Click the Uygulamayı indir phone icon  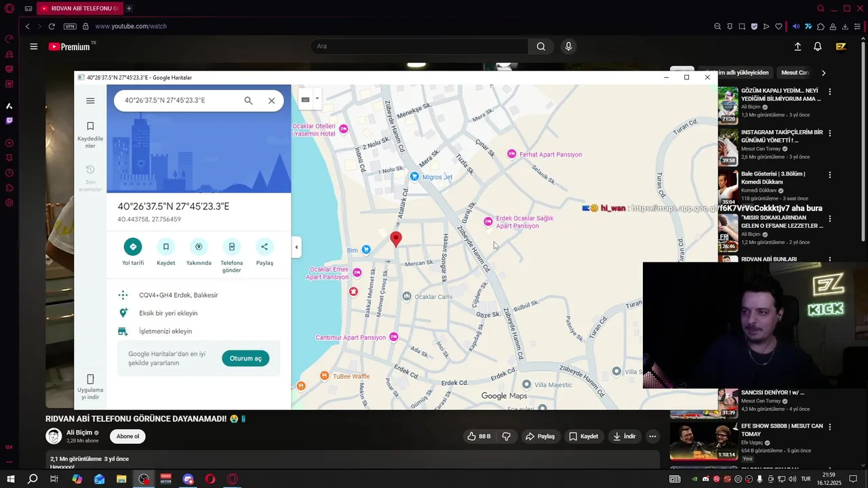click(x=90, y=379)
